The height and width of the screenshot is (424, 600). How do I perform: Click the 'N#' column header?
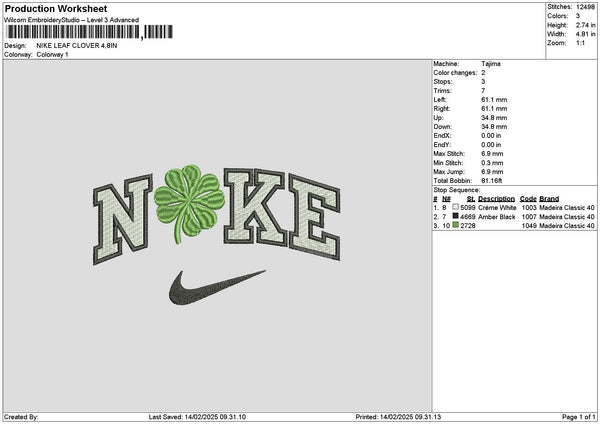point(446,199)
